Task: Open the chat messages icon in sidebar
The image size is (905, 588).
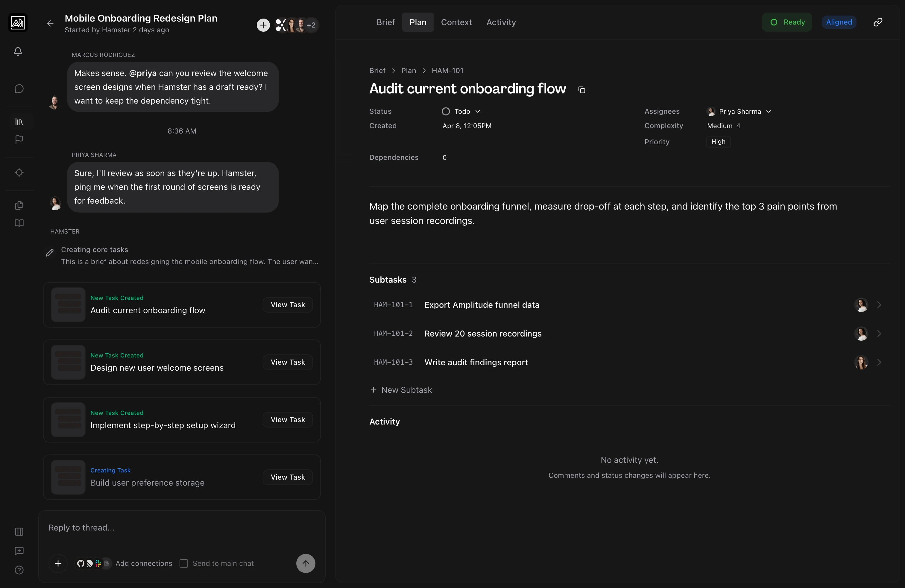Action: pos(19,89)
